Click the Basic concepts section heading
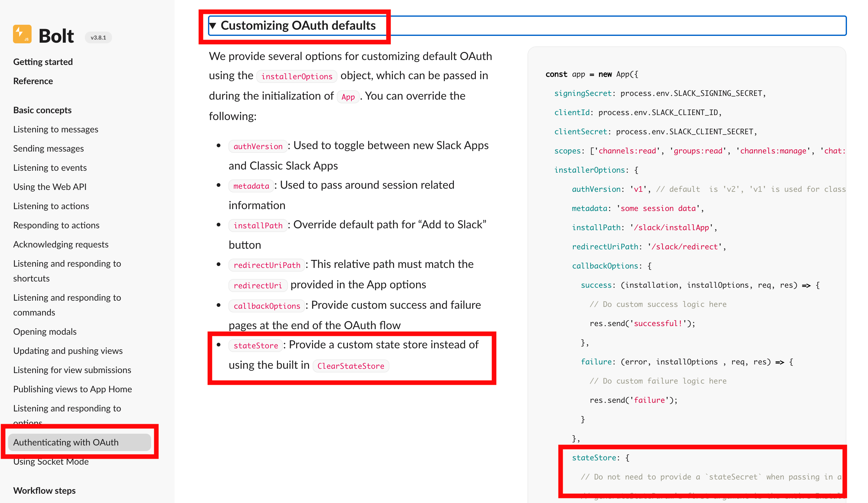 pos(42,110)
